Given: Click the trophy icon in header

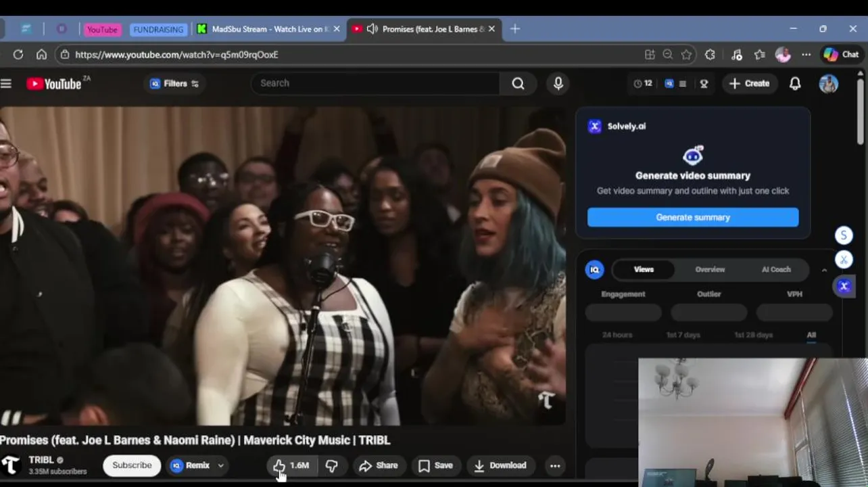Looking at the screenshot, I should coord(704,83).
